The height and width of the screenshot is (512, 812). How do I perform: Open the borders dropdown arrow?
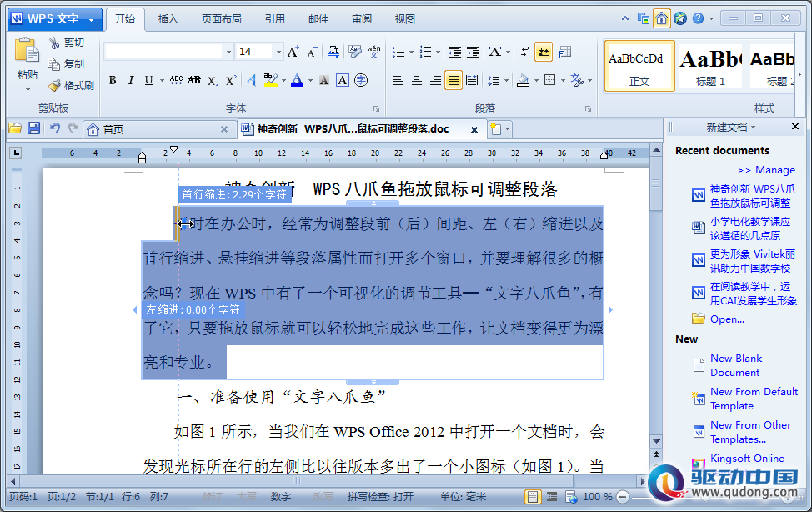[x=563, y=80]
